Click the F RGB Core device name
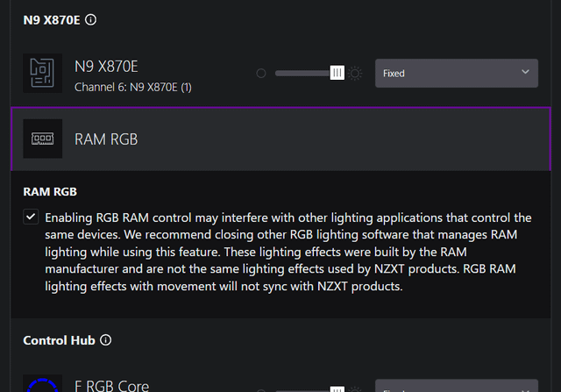The height and width of the screenshot is (392, 561). tap(112, 386)
